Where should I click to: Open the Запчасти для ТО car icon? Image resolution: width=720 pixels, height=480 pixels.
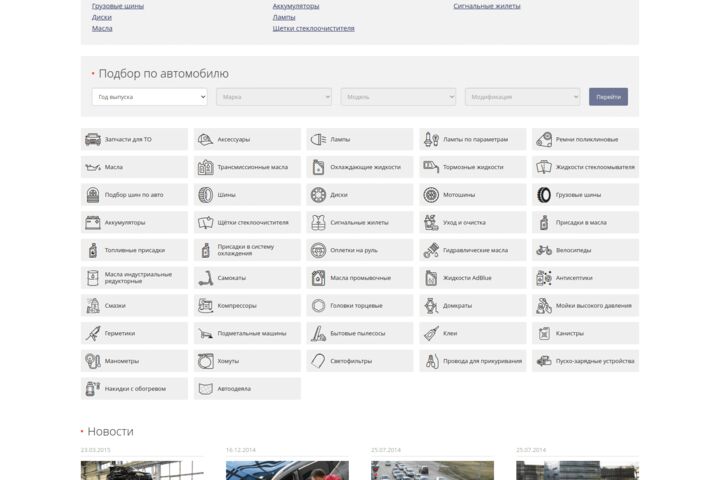click(x=93, y=139)
